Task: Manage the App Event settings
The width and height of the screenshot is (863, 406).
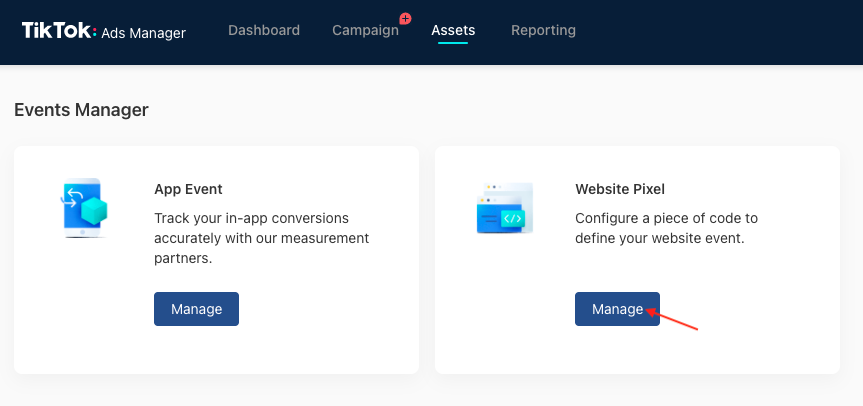Action: (196, 309)
